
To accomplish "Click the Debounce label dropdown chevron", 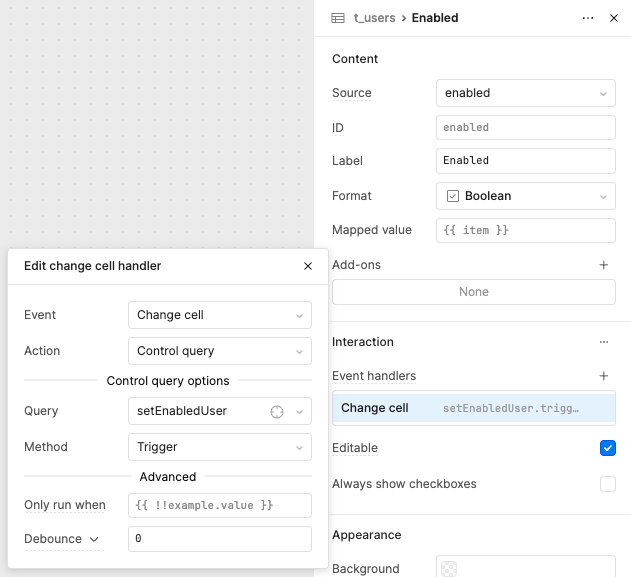I will click(95, 539).
